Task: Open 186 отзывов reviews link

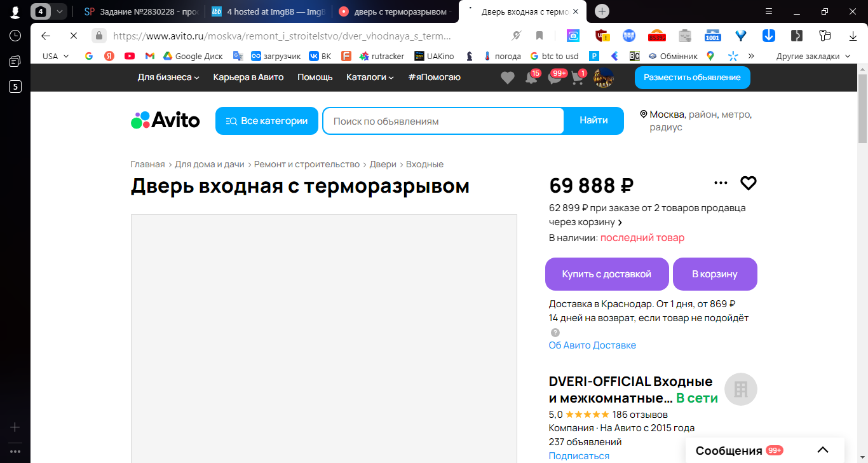Action: [640, 415]
